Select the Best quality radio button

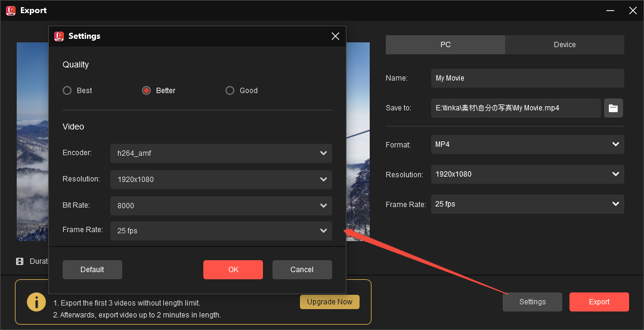(x=67, y=91)
